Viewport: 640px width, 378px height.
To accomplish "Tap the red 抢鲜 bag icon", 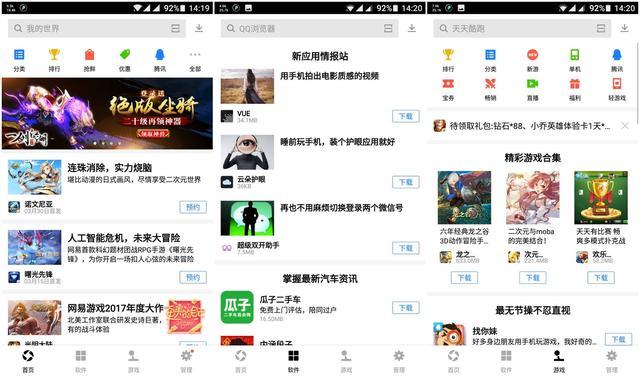I will coord(89,55).
